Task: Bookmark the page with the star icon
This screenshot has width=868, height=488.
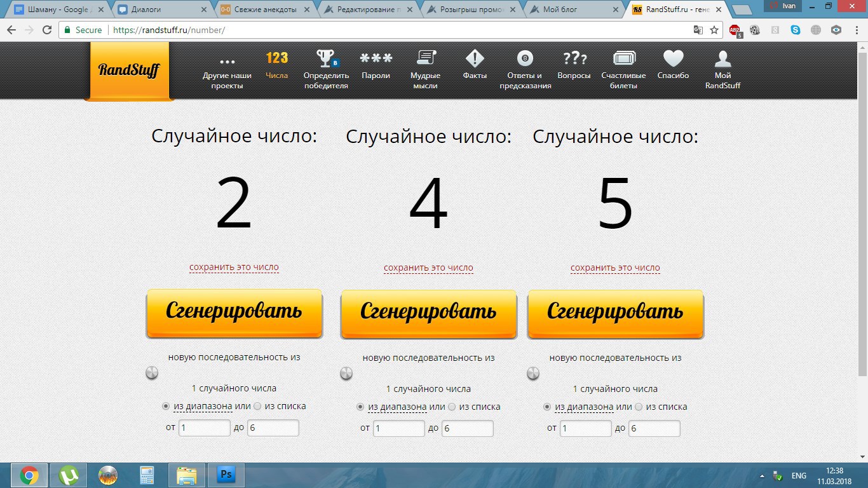Action: coord(714,30)
